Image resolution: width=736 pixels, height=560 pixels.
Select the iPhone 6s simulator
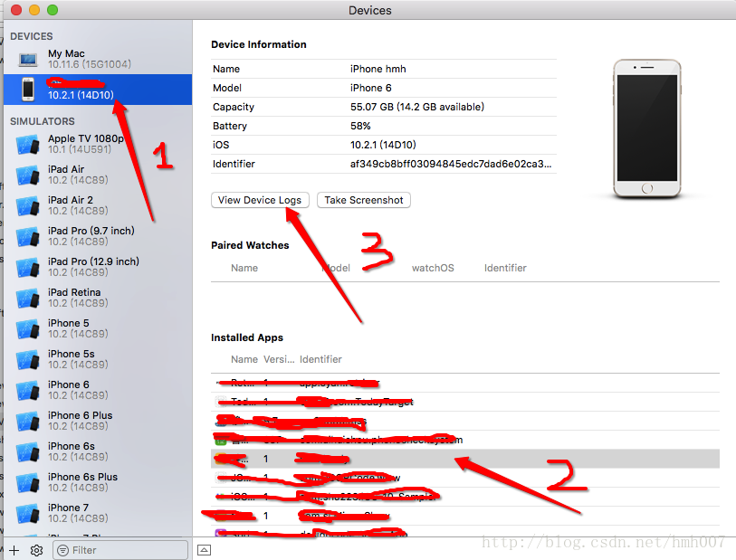(98, 451)
